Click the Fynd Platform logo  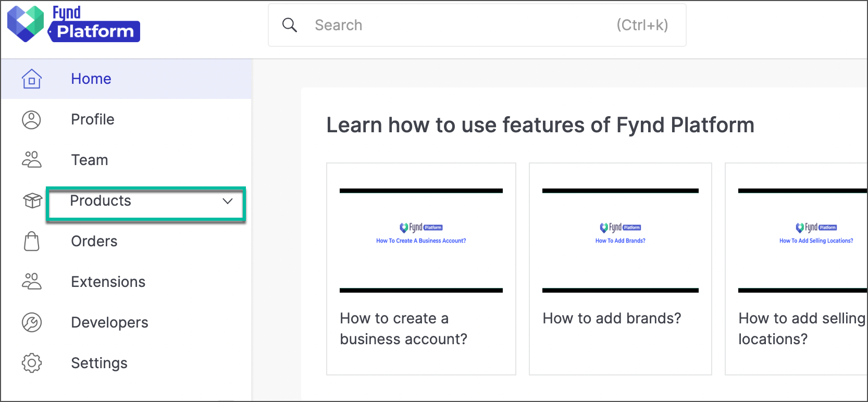(73, 23)
